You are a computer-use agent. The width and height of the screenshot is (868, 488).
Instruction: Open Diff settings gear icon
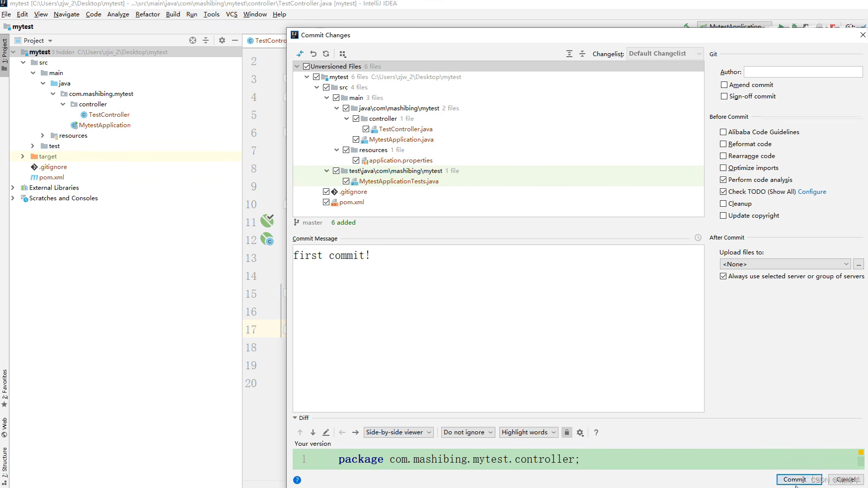(x=580, y=432)
